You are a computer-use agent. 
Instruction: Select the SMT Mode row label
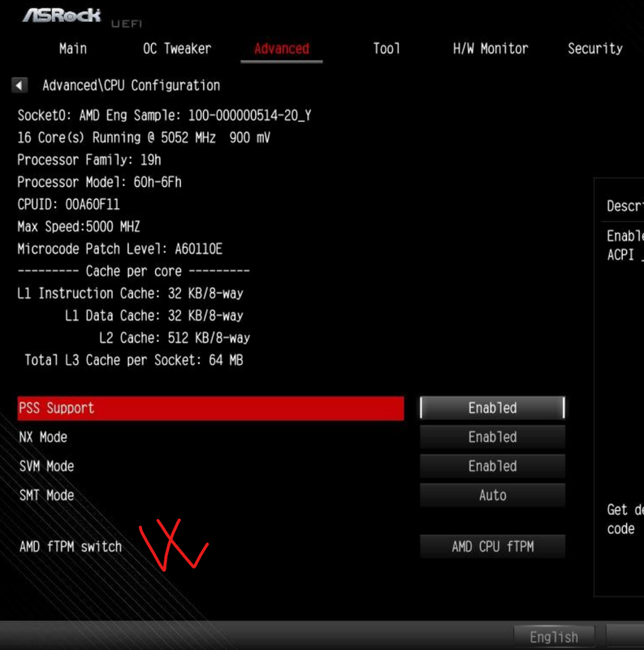(46, 496)
